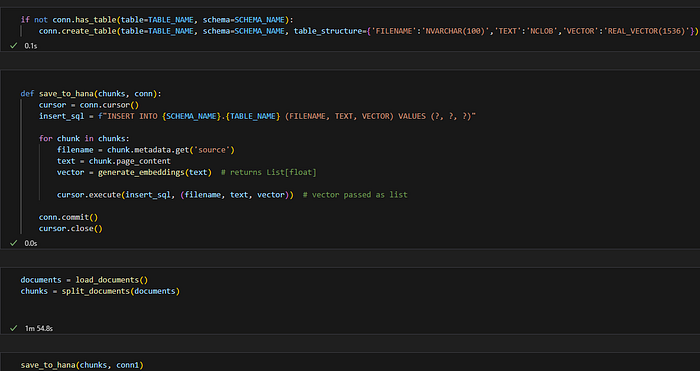Click the load_documents() call
This screenshot has height=371, width=700.
[x=112, y=280]
